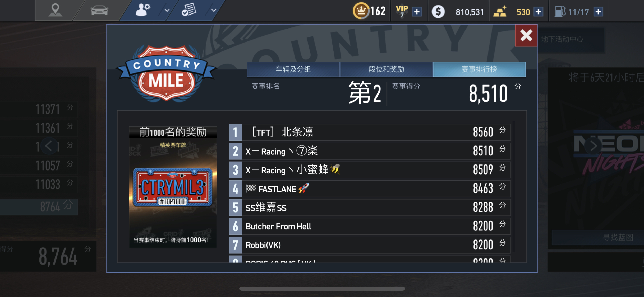Viewport: 644px width, 297px height.
Task: Expand dropdown arrow beside profile icon
Action: pyautogui.click(x=167, y=11)
